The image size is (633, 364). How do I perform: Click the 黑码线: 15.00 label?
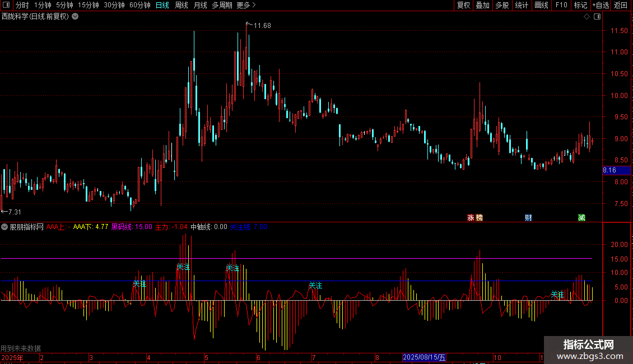click(x=132, y=227)
